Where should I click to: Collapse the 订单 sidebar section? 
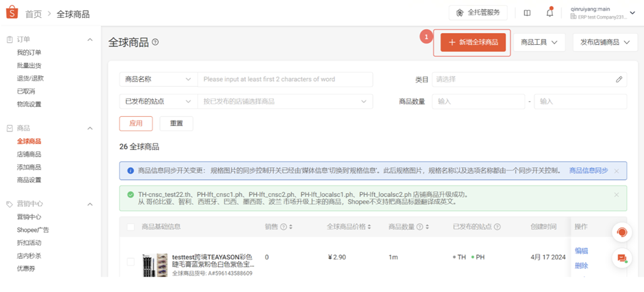(x=90, y=40)
